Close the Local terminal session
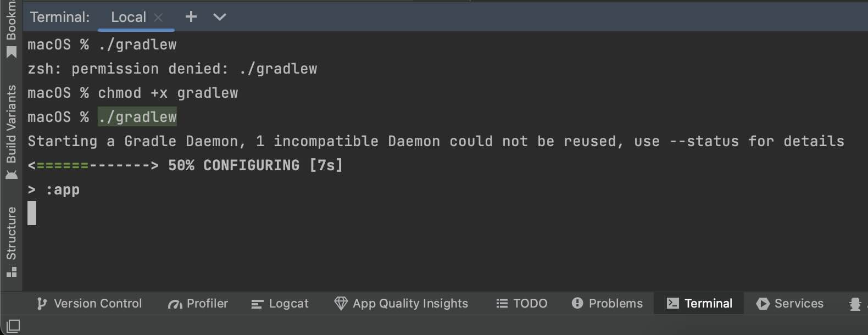The width and height of the screenshot is (868, 335). coord(158,17)
